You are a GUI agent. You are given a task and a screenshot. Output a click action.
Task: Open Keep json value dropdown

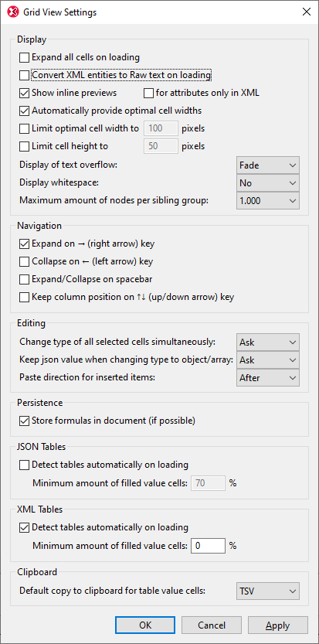tap(268, 359)
